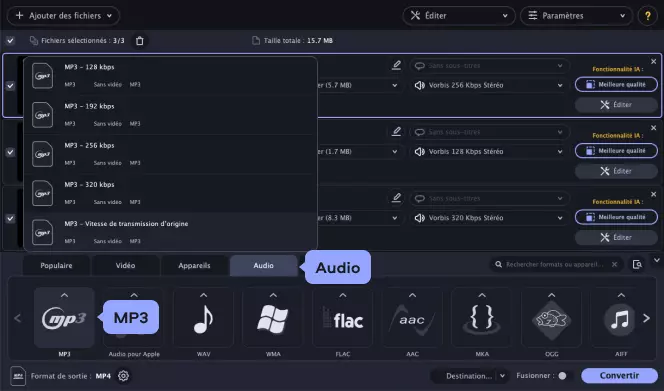Click the AAC format icon
Screen dimensions: 664x391
point(412,319)
